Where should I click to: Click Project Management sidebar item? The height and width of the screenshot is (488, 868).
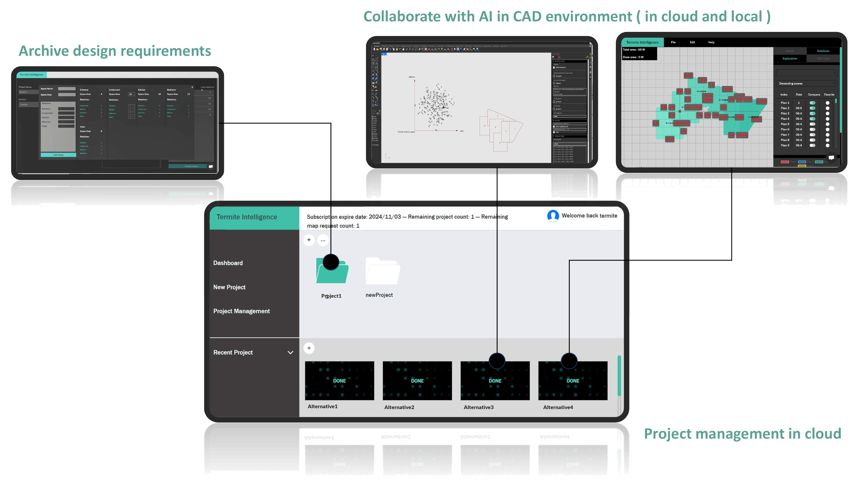[241, 310]
